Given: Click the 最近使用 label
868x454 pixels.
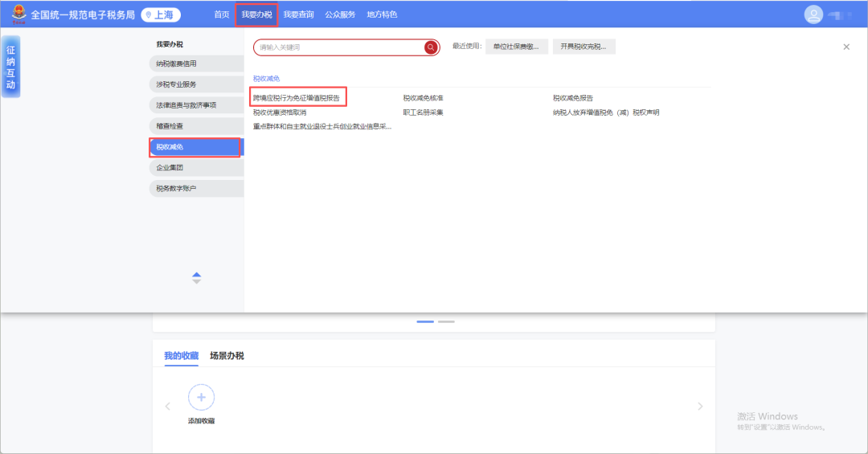Looking at the screenshot, I should (x=467, y=46).
